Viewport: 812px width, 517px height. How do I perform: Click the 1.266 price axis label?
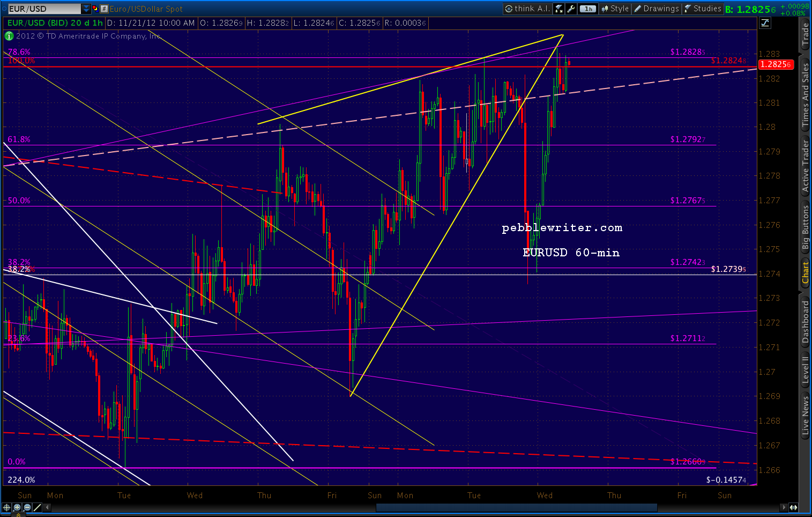(770, 470)
